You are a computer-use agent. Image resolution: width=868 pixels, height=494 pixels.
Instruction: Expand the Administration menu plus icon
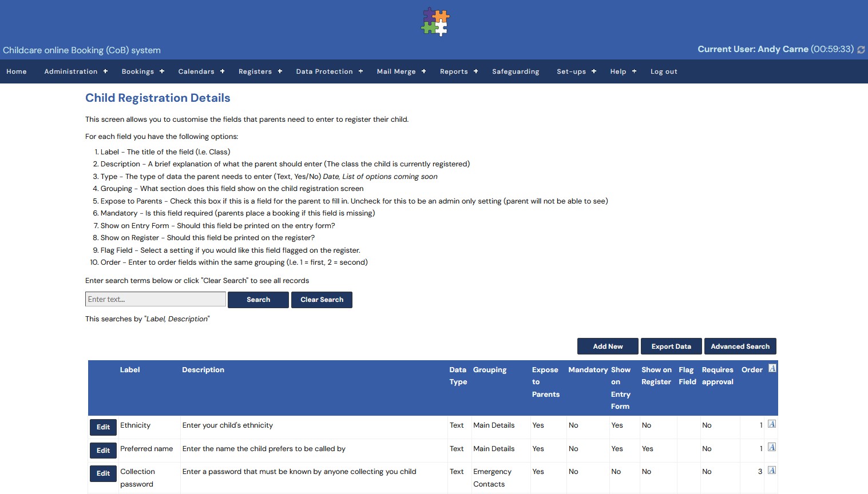pos(105,71)
